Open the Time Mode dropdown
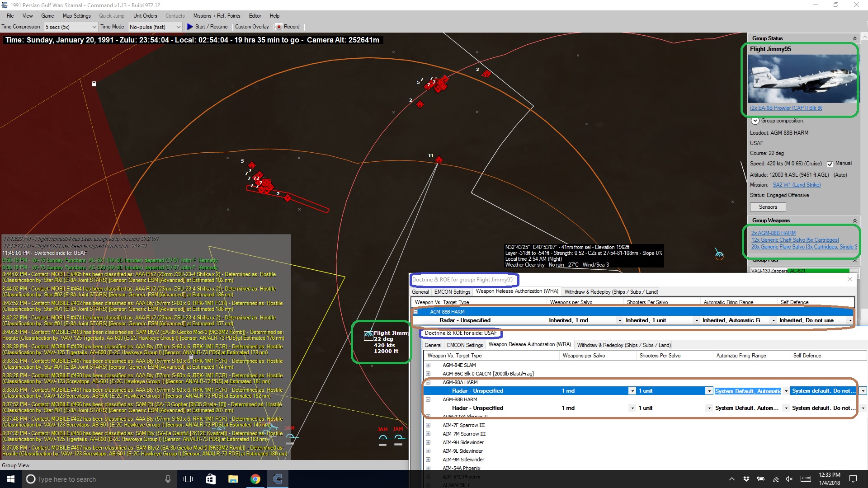 click(178, 27)
